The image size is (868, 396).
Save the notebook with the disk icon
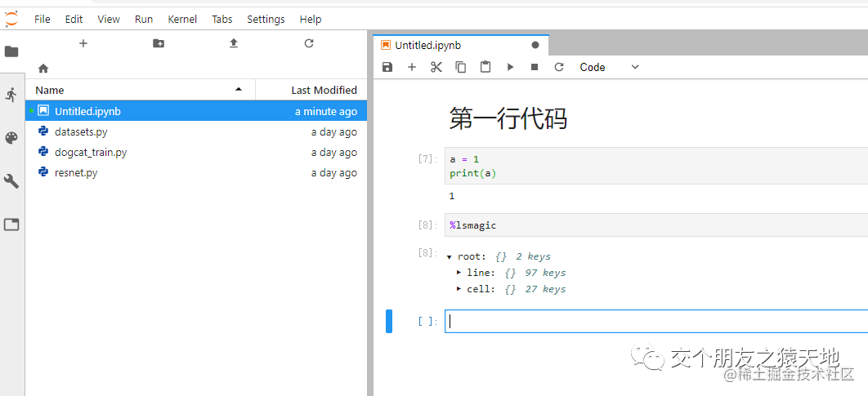coord(387,67)
